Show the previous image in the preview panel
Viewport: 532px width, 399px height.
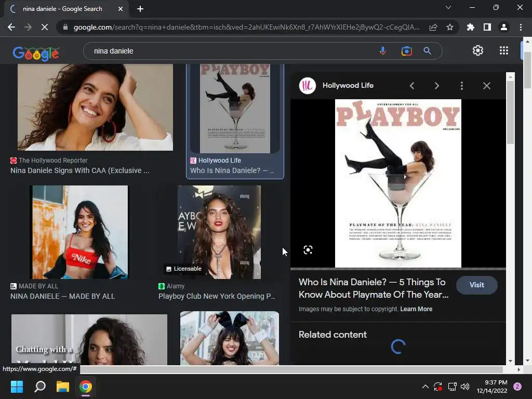coord(412,86)
